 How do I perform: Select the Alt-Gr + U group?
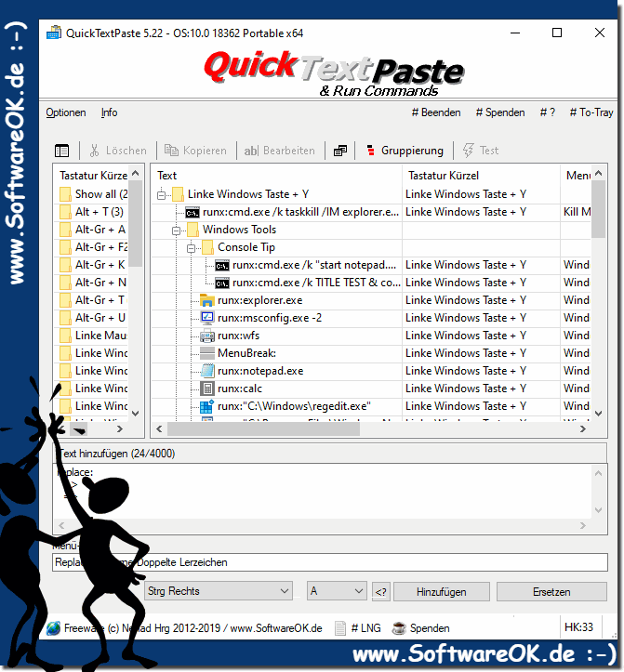coord(93,318)
